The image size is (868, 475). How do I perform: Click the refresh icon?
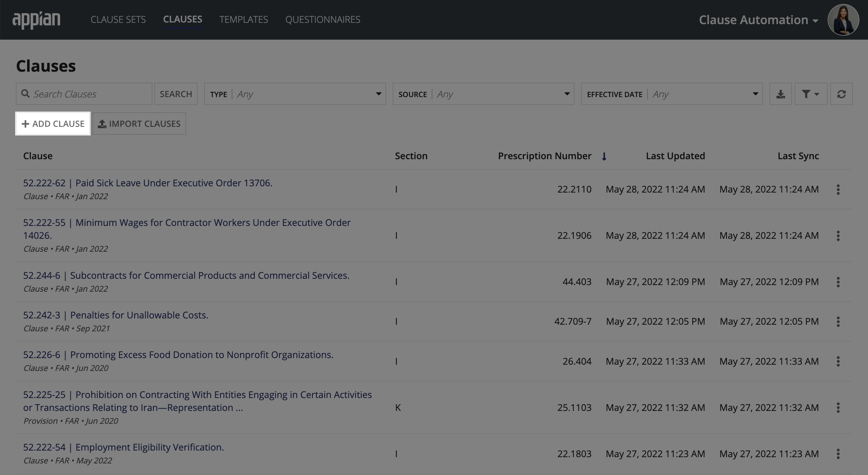(x=841, y=94)
